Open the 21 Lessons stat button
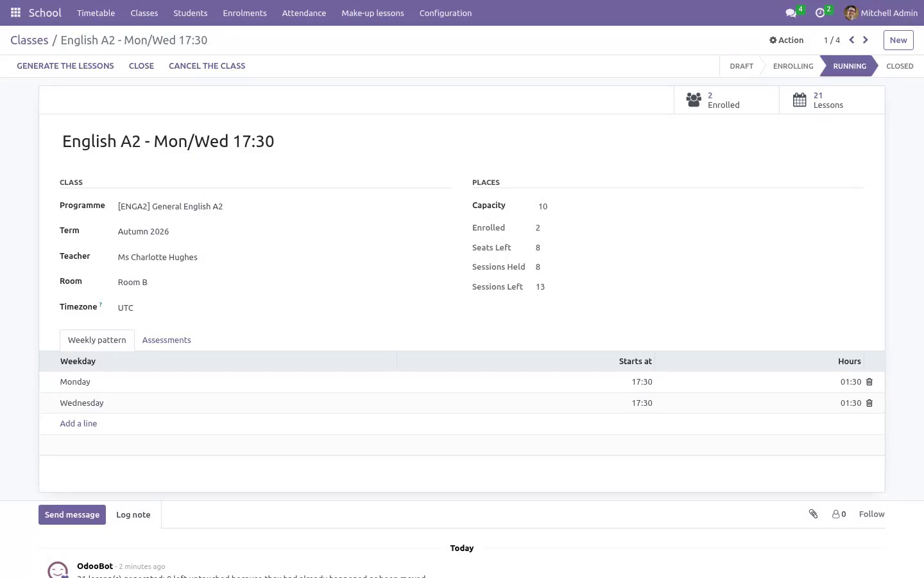 point(832,100)
